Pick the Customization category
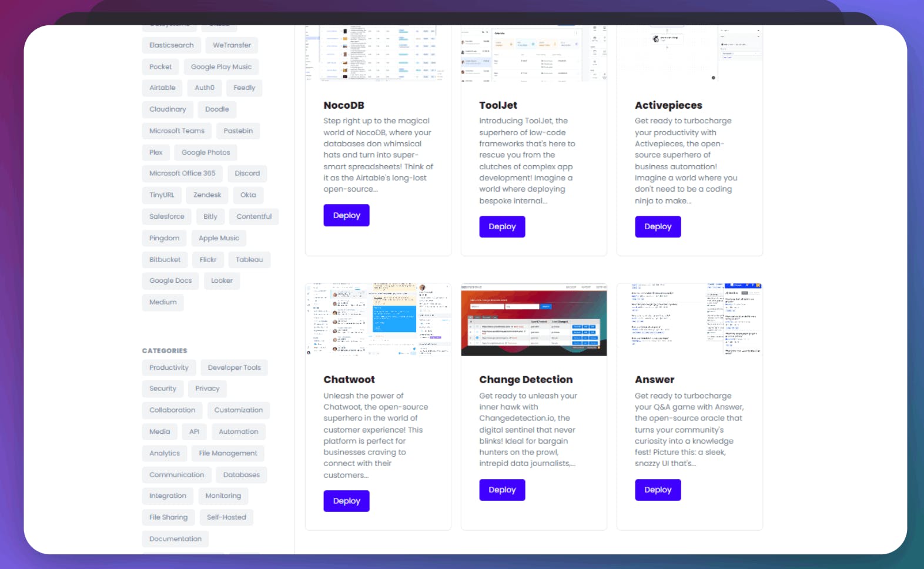This screenshot has height=569, width=924. pos(239,410)
